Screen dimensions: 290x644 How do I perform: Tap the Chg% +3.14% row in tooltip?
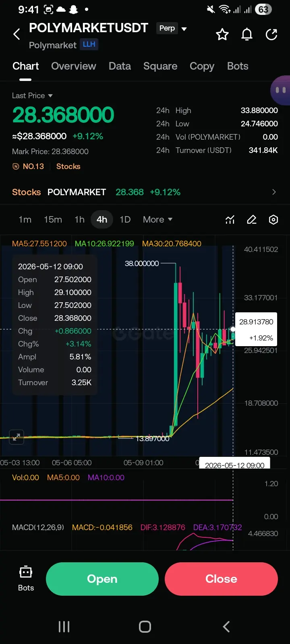click(55, 344)
